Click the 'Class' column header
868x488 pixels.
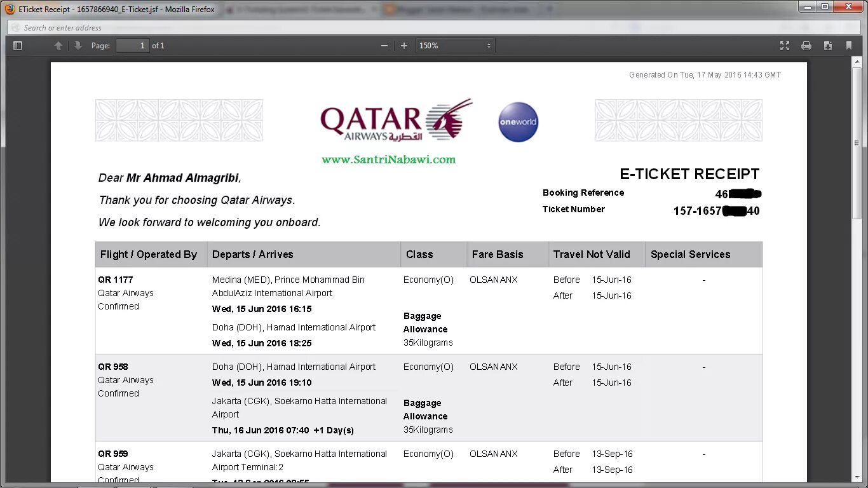pyautogui.click(x=419, y=254)
